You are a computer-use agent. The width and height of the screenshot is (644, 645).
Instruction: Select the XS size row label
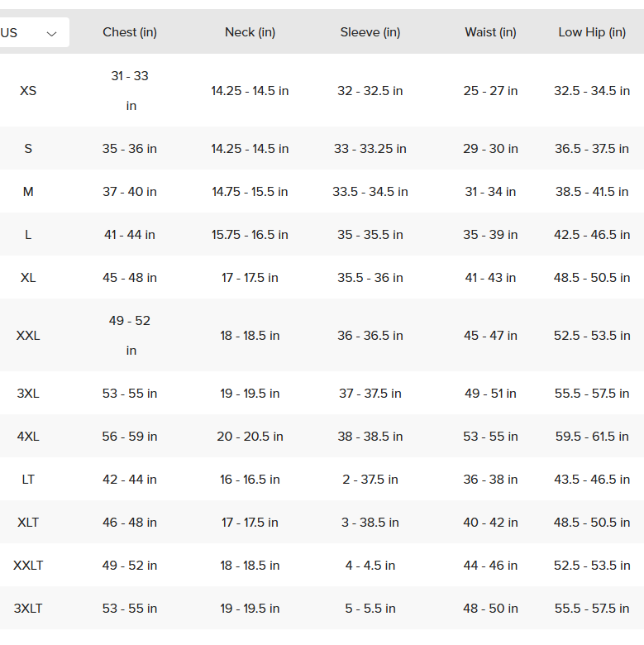(x=28, y=90)
